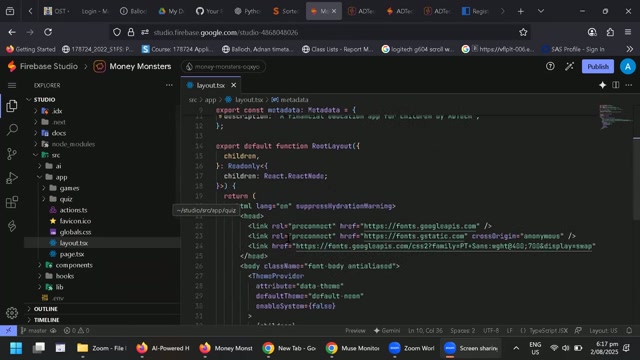Open globals.css in the explorer
Image resolution: width=640 pixels, height=360 pixels.
pyautogui.click(x=75, y=232)
